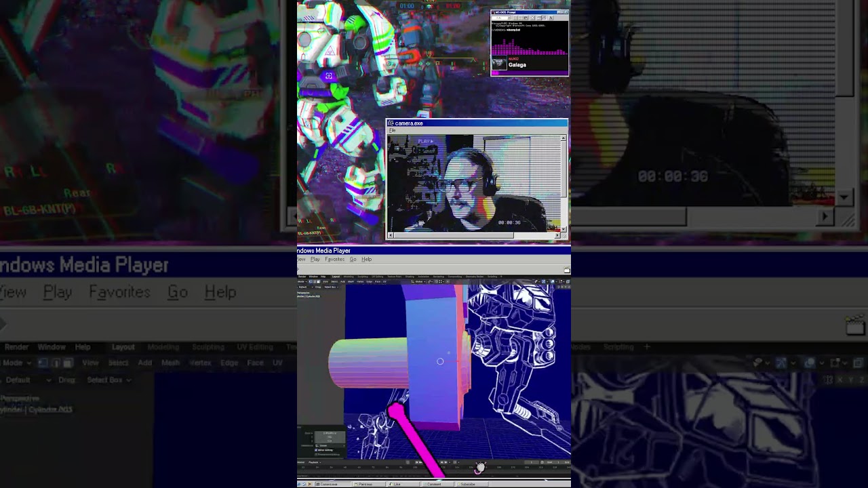This screenshot has width=868, height=488.
Task: Open the Help menu in Windows Media Player
Action: 366,259
